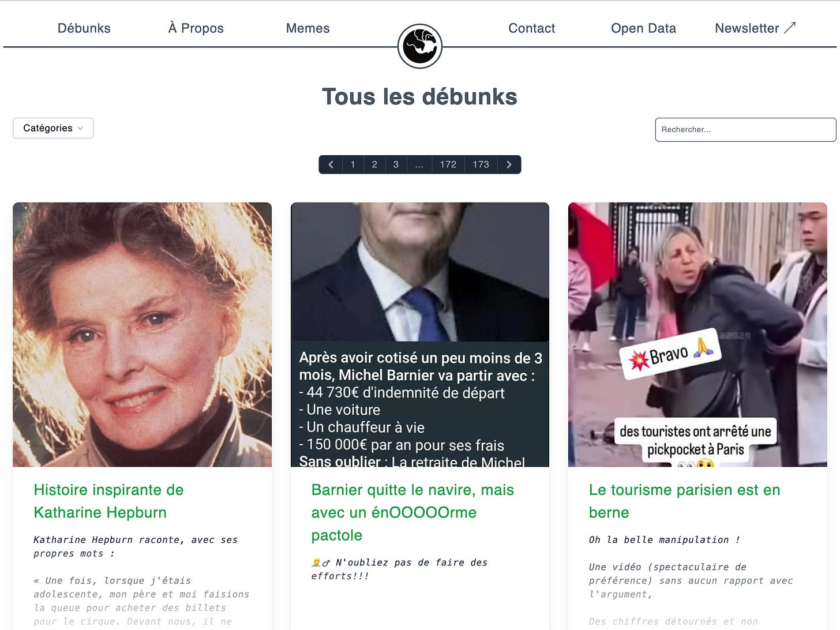This screenshot has width=840, height=630.
Task: Click the pickpocket à Paris video thumbnail
Action: pos(697,335)
